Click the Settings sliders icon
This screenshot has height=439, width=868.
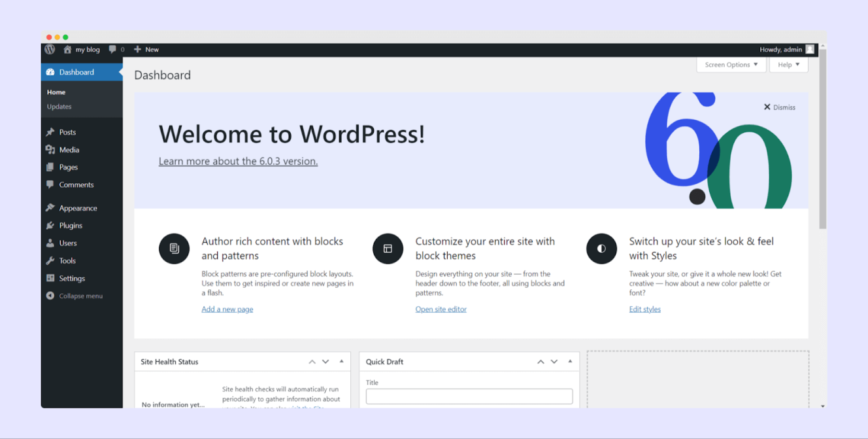[x=50, y=278]
